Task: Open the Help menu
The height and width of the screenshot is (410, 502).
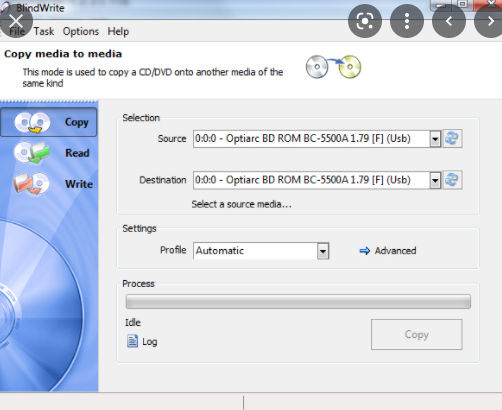Action: (x=118, y=31)
